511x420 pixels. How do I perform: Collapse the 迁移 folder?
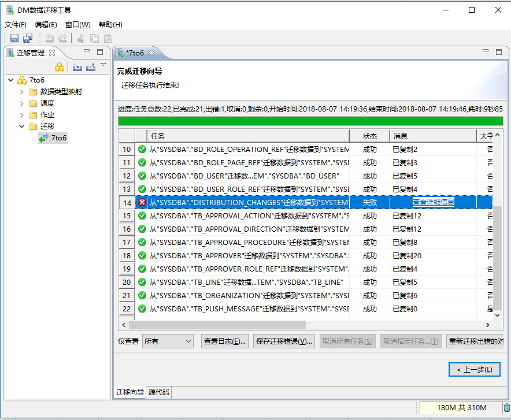22,127
